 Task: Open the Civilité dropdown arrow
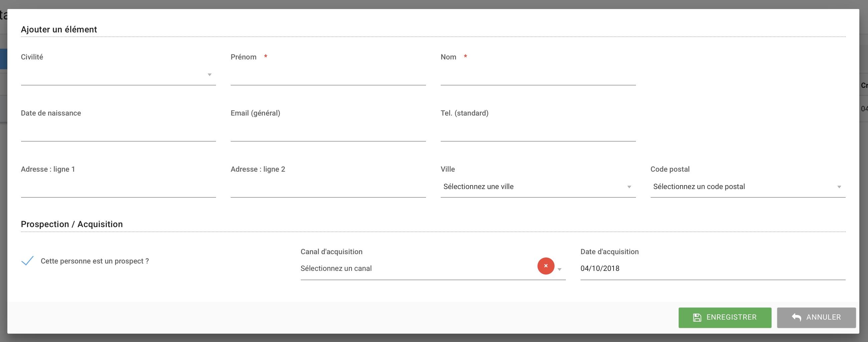[209, 74]
